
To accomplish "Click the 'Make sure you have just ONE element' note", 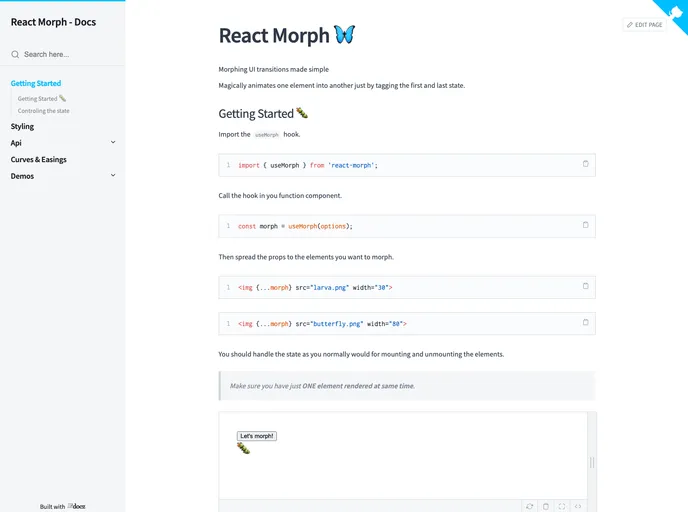I will pyautogui.click(x=407, y=386).
